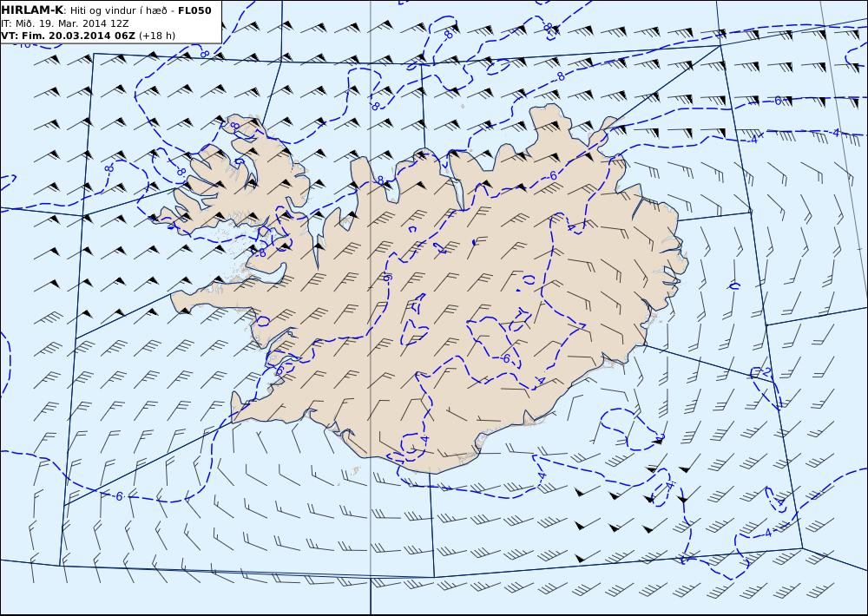Image resolution: width=868 pixels, height=616 pixels.
Task: Click the FL050 flight level label
Action: point(194,10)
